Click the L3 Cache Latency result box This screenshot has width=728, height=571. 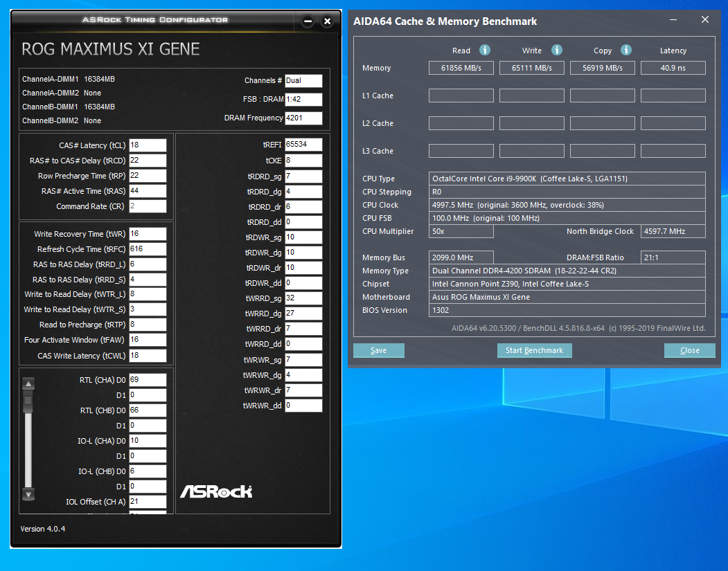pos(673,151)
